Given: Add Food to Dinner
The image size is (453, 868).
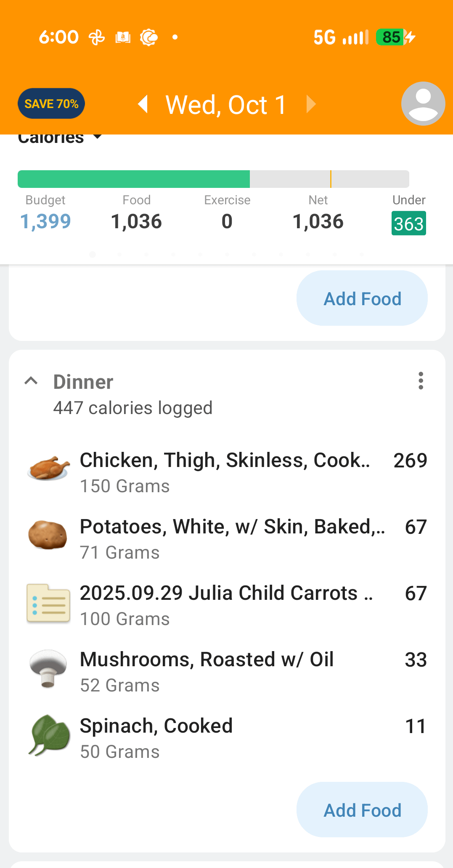Looking at the screenshot, I should (362, 810).
